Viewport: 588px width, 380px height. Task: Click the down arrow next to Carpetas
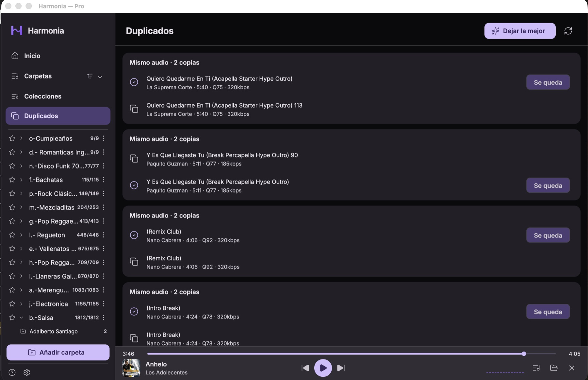point(100,76)
